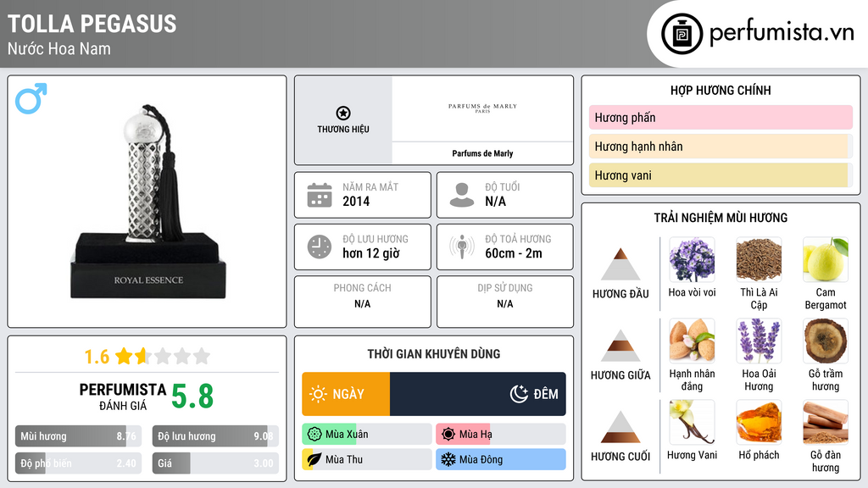This screenshot has width=868, height=488.
Task: Select the Hổ phách amber note image
Action: [759, 423]
